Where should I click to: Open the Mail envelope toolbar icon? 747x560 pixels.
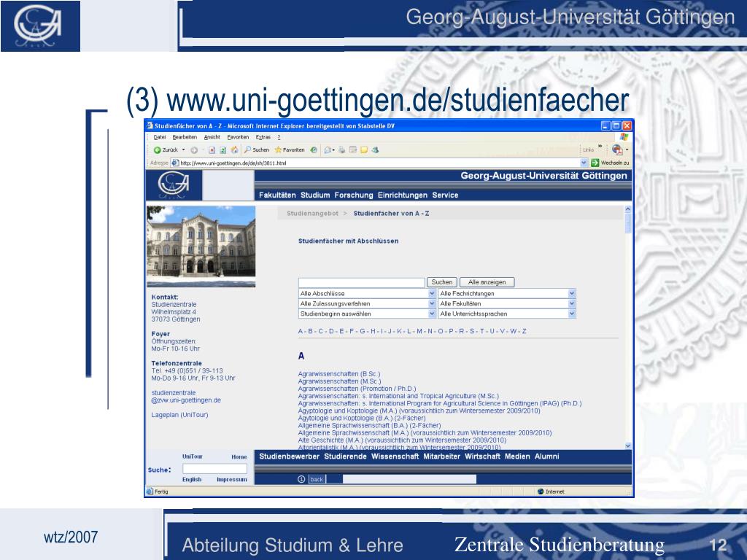click(329, 150)
